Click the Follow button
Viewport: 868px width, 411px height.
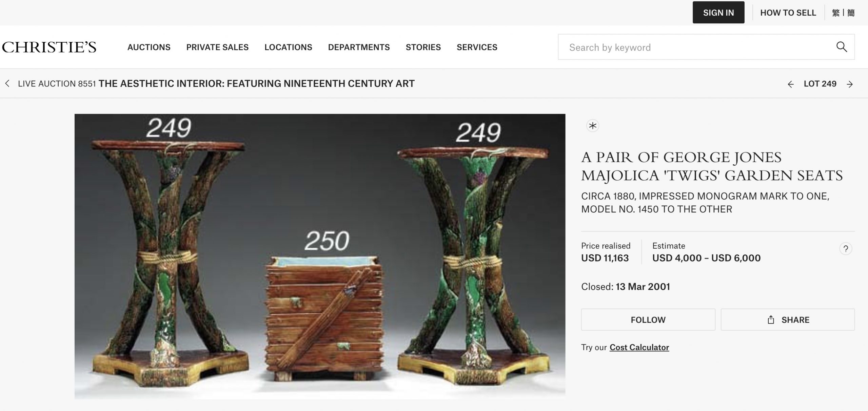[648, 320]
